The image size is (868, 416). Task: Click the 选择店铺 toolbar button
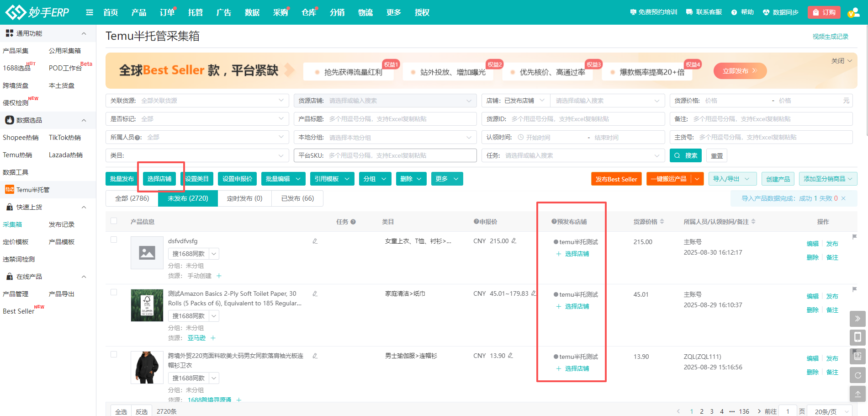[159, 179]
